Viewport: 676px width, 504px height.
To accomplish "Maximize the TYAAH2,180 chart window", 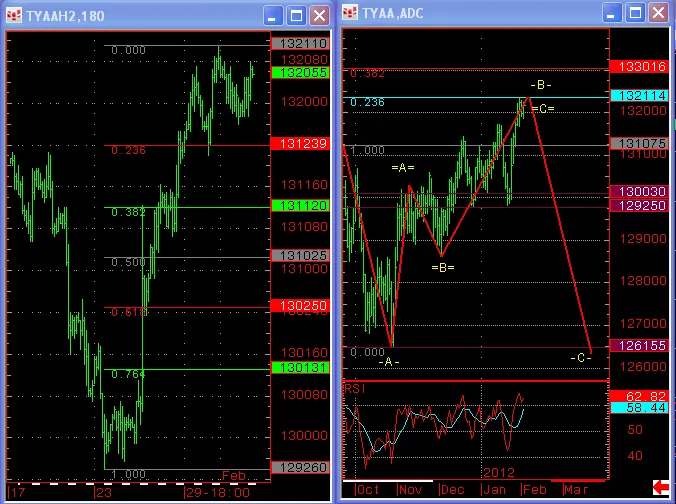I will [295, 15].
